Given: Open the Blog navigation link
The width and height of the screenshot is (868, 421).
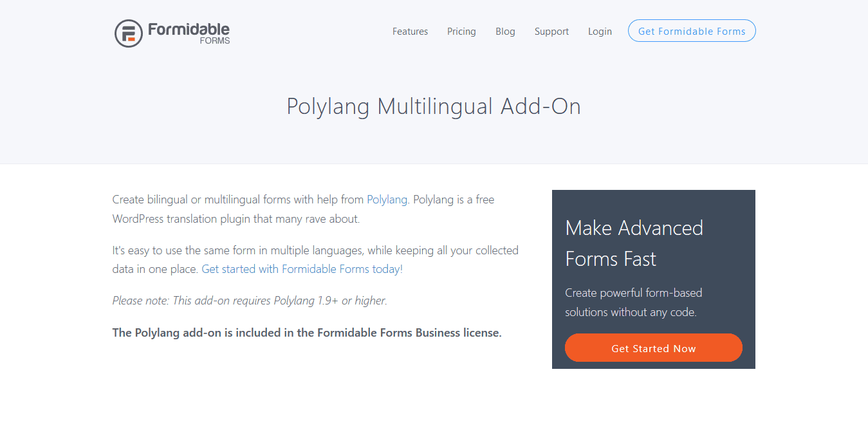Looking at the screenshot, I should (x=505, y=32).
